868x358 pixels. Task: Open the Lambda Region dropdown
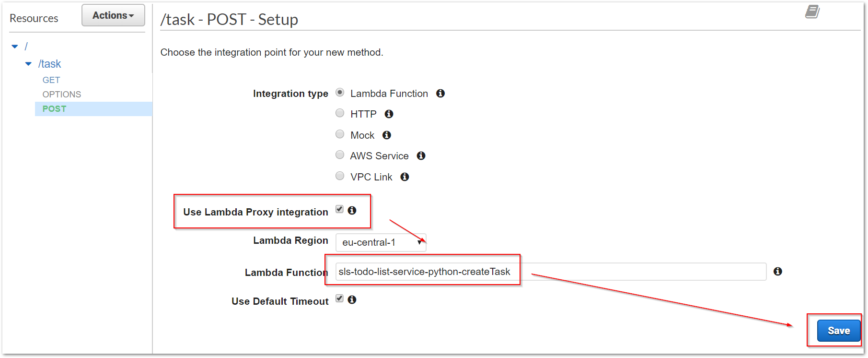(381, 242)
